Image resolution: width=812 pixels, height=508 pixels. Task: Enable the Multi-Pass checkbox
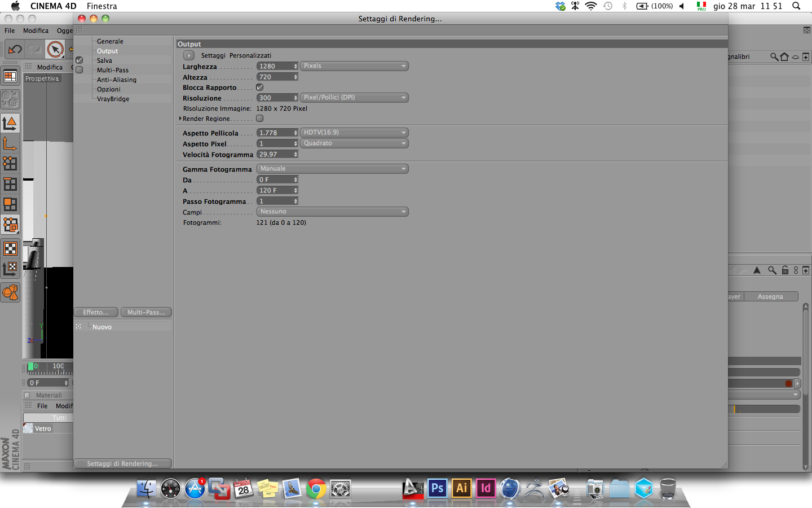coord(80,70)
